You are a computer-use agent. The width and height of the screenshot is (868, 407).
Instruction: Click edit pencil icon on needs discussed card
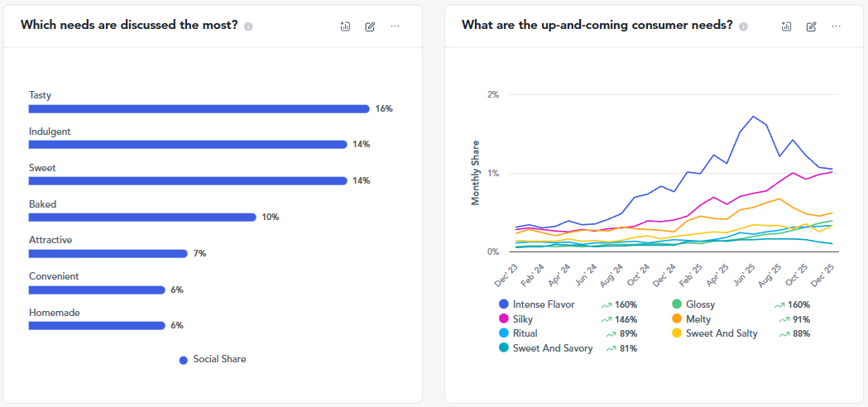[370, 26]
